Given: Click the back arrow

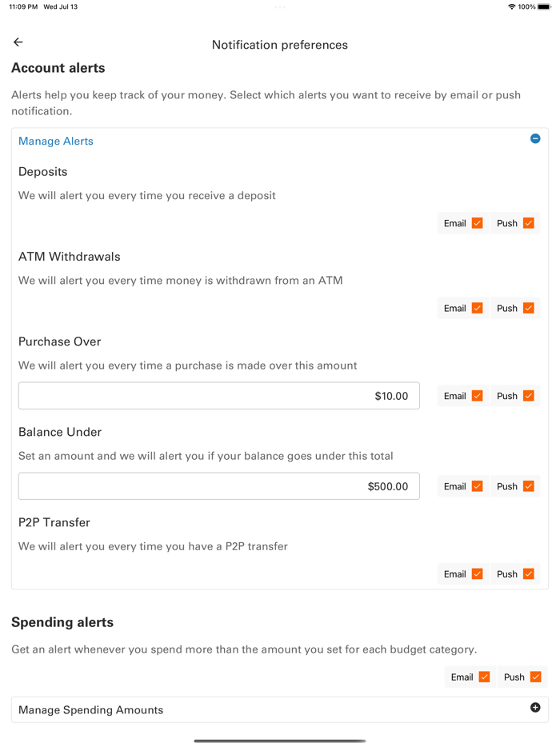Looking at the screenshot, I should click(x=18, y=42).
